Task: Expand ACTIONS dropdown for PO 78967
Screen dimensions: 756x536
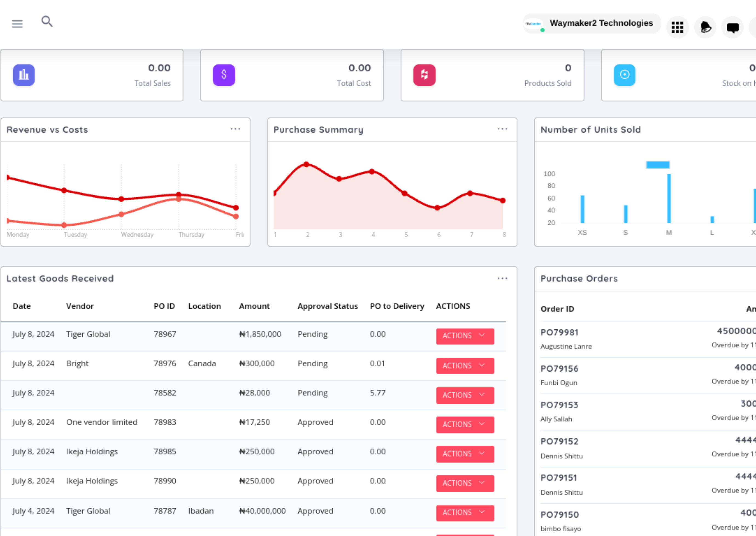Action: pos(465,336)
